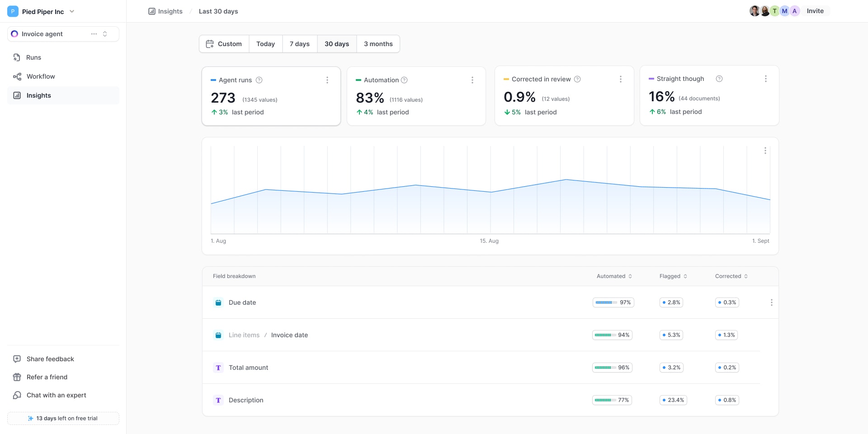
Task: Click the Refer a friend gift icon
Action: pos(17,377)
